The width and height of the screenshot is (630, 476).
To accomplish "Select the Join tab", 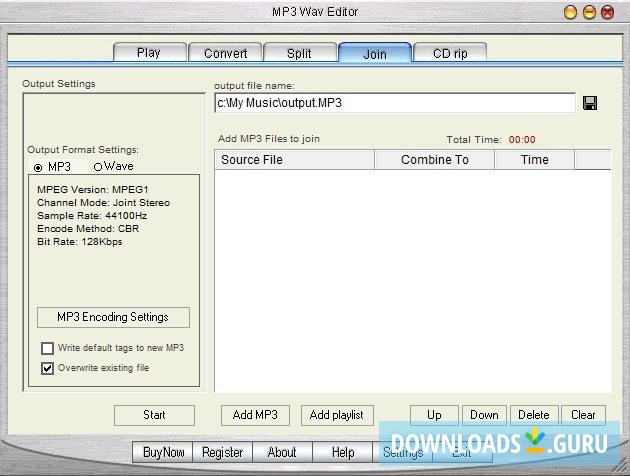I will [375, 53].
